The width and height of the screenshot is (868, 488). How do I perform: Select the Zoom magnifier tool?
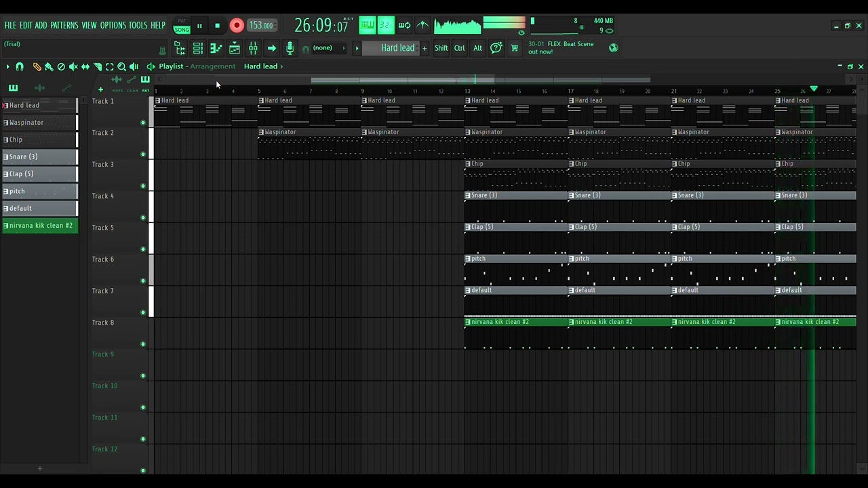click(x=122, y=66)
